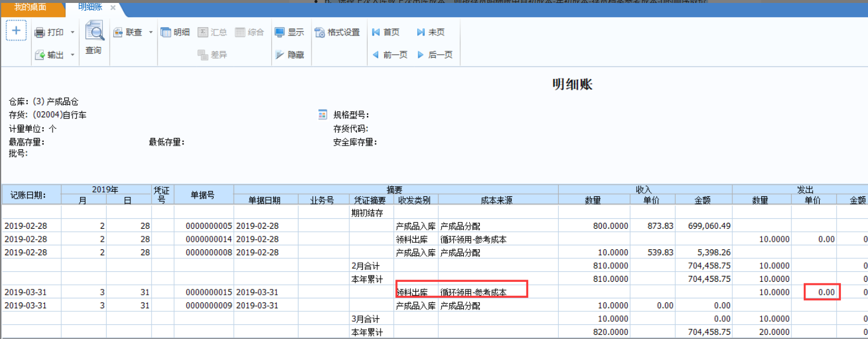Image resolution: width=868 pixels, height=339 pixels.
Task: Expand the 输出 dropdown arrow
Action: coord(73,55)
